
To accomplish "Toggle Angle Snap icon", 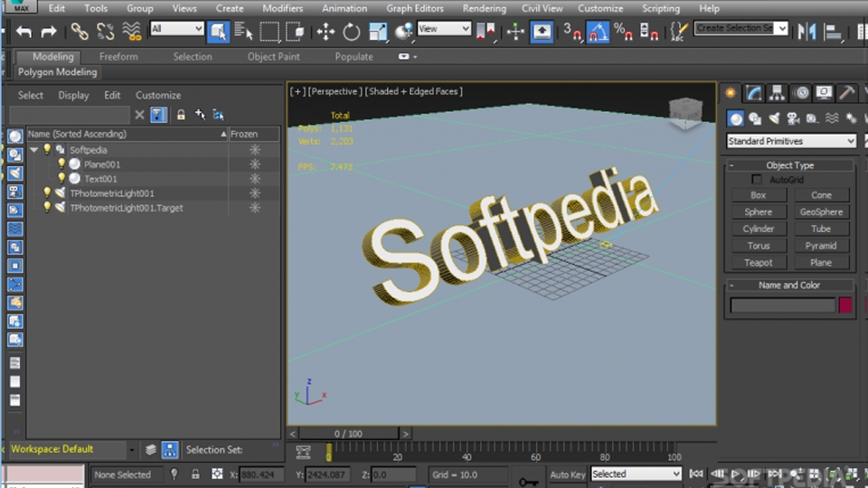I will (x=598, y=32).
